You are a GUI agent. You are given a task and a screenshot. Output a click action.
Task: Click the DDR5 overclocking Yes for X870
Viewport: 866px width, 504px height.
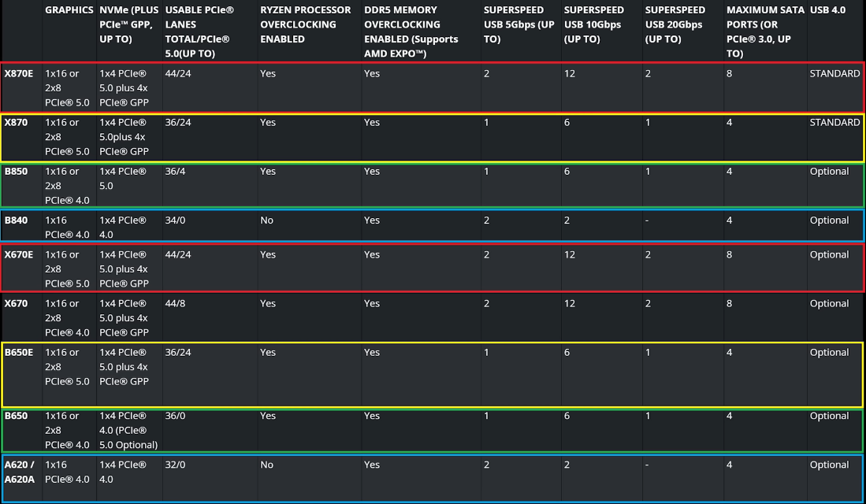[372, 123]
